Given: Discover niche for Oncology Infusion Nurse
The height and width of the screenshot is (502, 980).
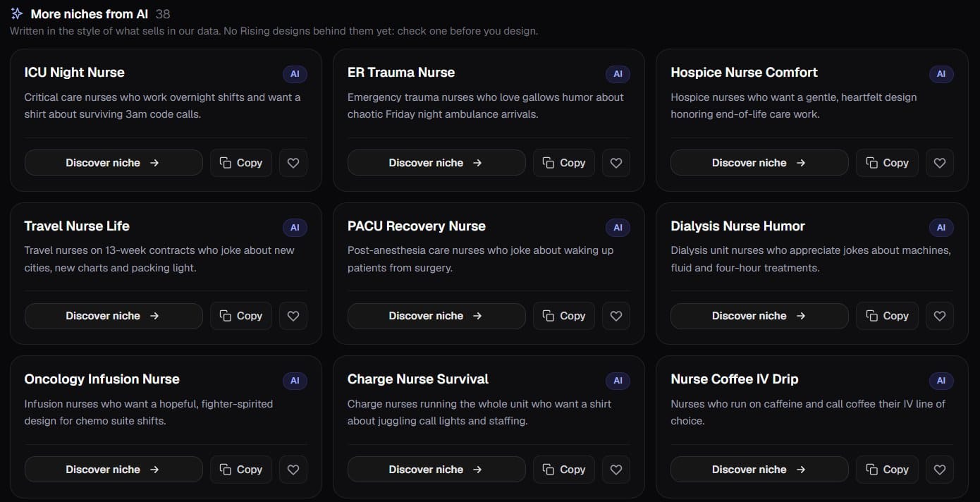Looking at the screenshot, I should point(114,470).
